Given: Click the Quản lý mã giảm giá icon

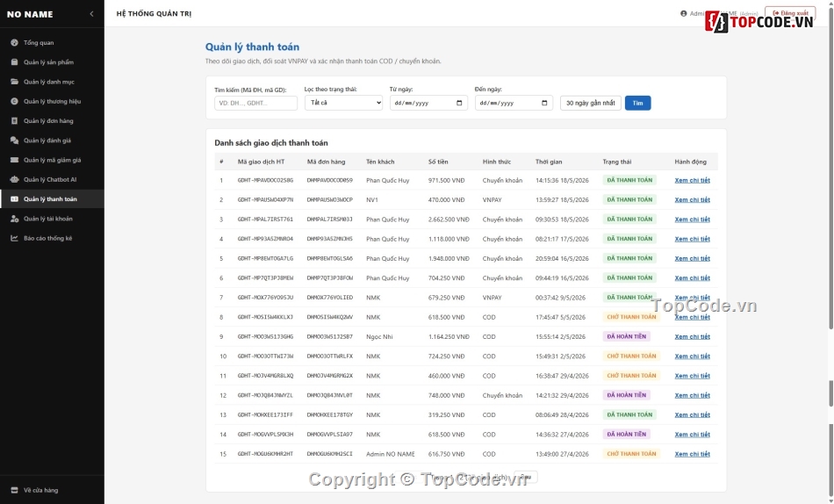Looking at the screenshot, I should [14, 160].
